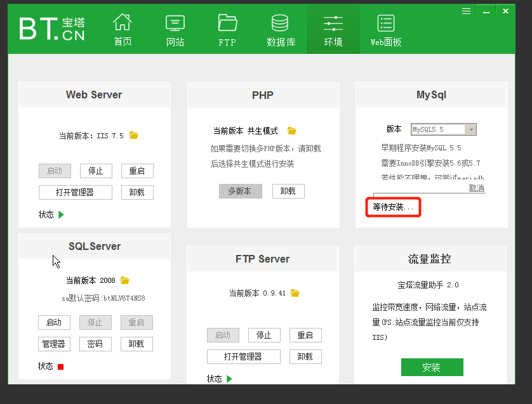Click the 等待安装... status text
The height and width of the screenshot is (404, 532).
393,207
